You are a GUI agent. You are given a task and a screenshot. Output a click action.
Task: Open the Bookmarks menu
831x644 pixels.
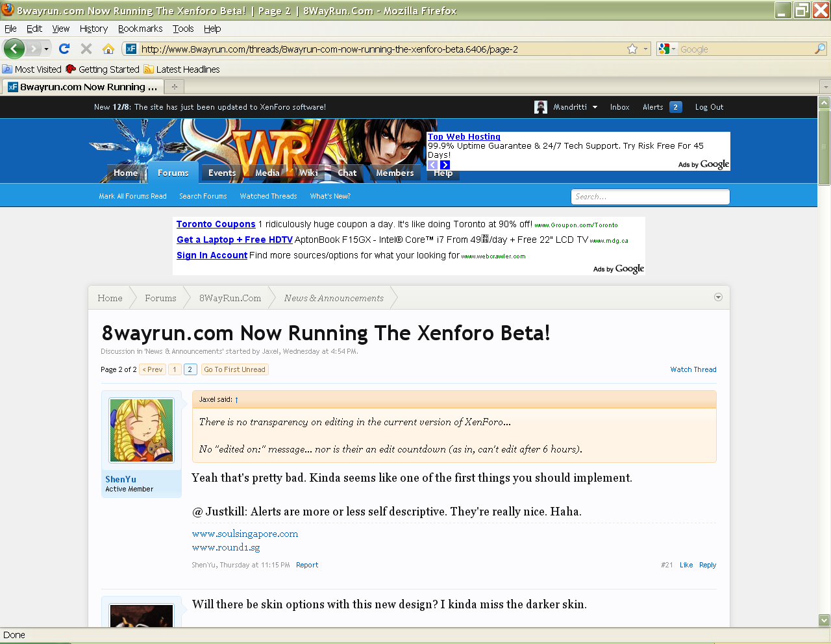tap(140, 29)
